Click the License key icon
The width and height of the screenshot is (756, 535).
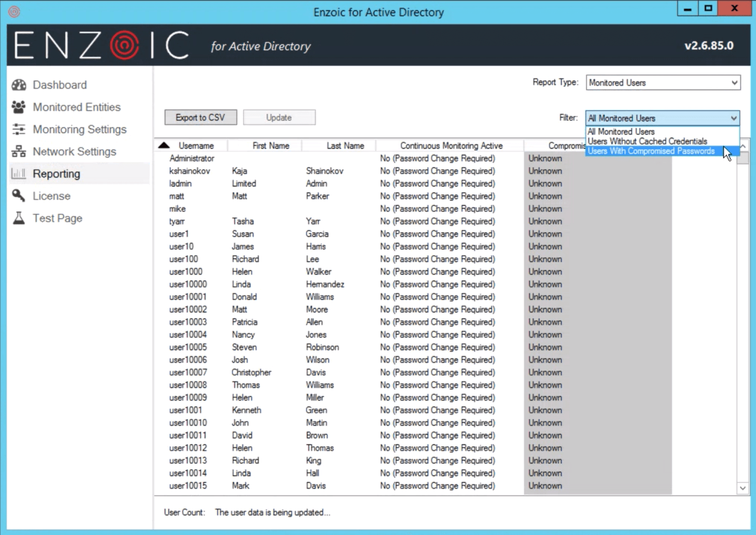pyautogui.click(x=19, y=196)
